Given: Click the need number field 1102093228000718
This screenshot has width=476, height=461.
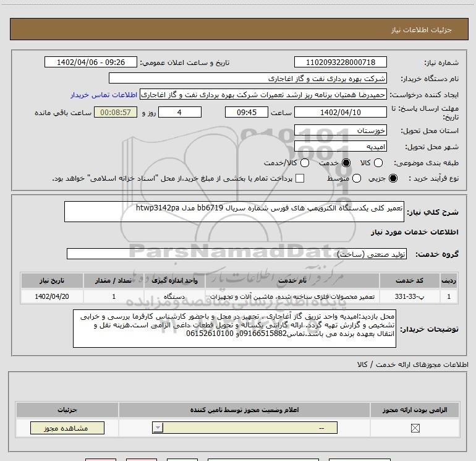Looking at the screenshot, I should click(340, 62).
